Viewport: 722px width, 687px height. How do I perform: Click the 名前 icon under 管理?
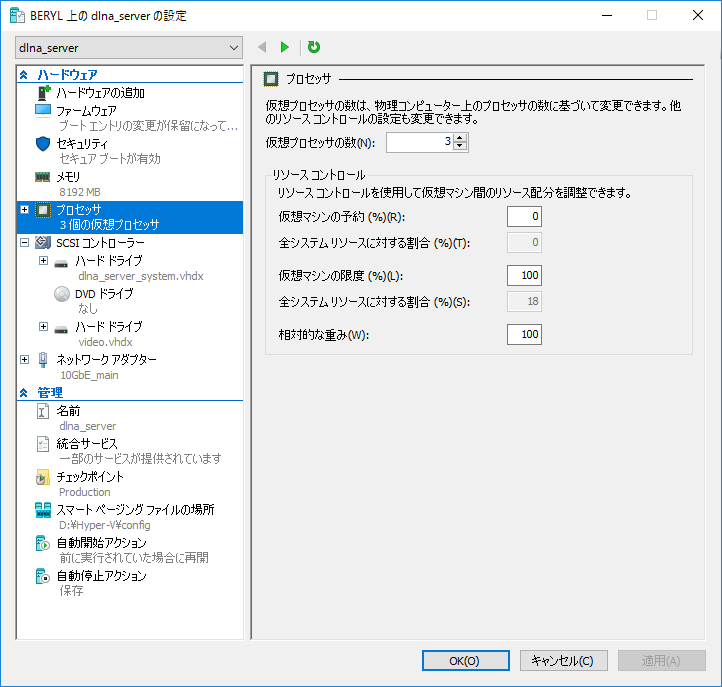point(42,411)
